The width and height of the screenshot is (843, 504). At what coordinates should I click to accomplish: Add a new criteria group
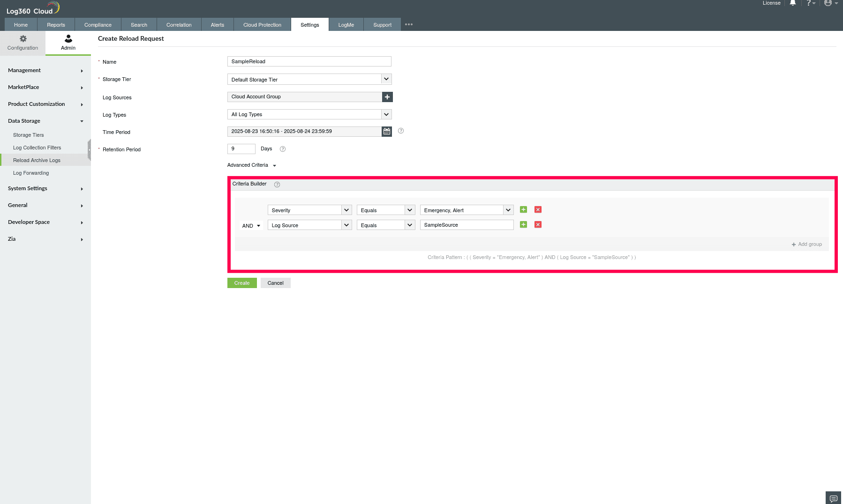click(807, 244)
